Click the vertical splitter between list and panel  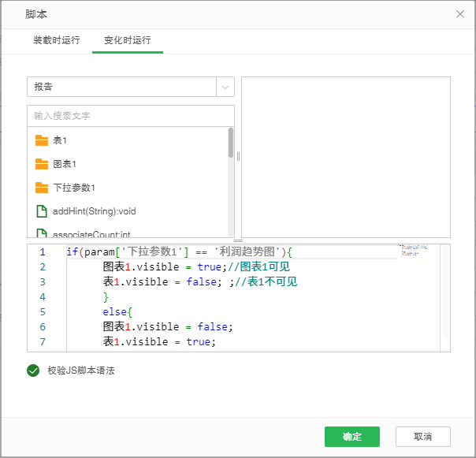(238, 156)
